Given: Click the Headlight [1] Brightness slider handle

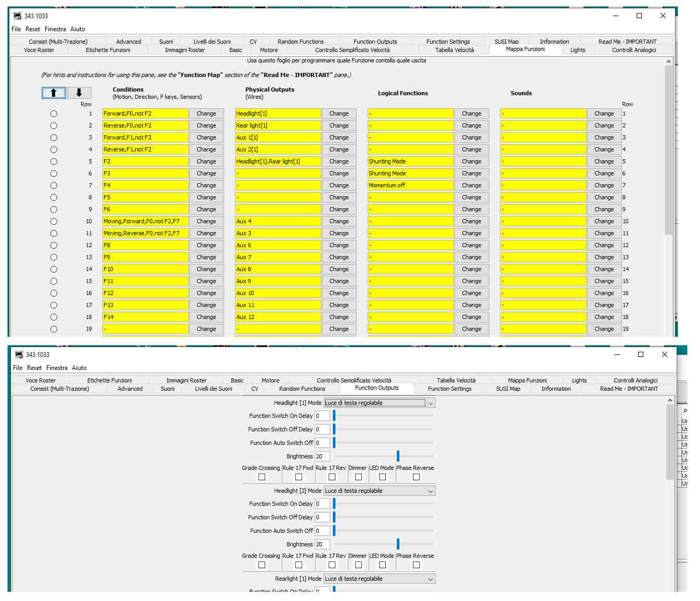Looking at the screenshot, I should (398, 456).
